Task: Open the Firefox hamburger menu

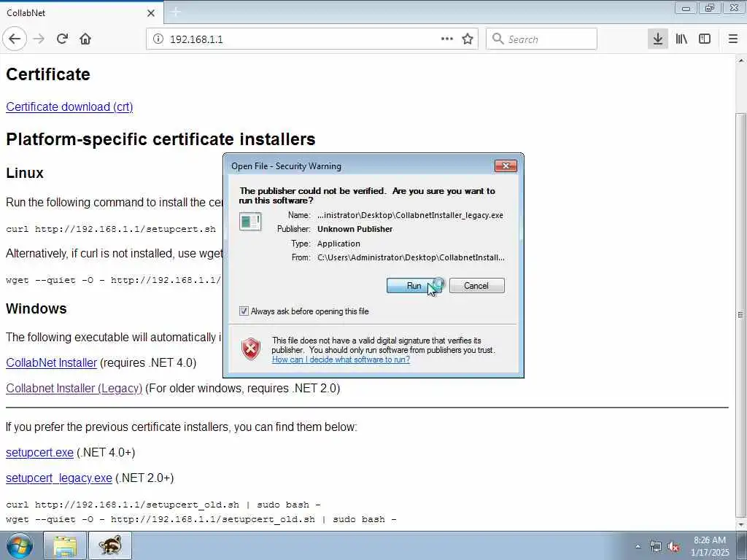Action: click(732, 39)
